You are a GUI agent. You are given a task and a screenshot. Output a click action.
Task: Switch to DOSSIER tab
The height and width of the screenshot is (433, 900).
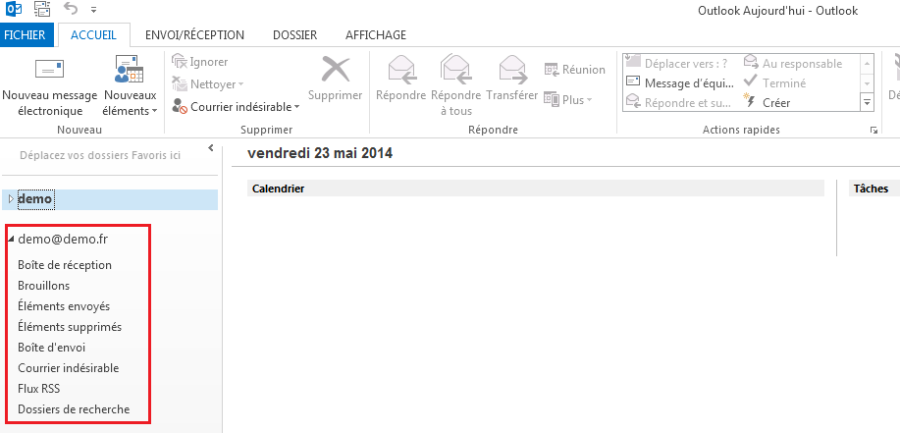[295, 35]
